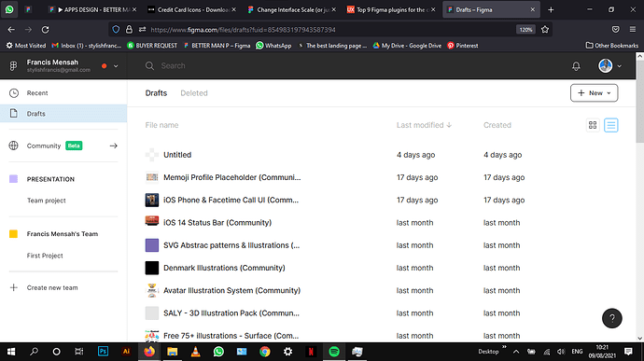Click SVG Abstrac patterns purple thumbnail
The image size is (644, 361).
coord(151,245)
